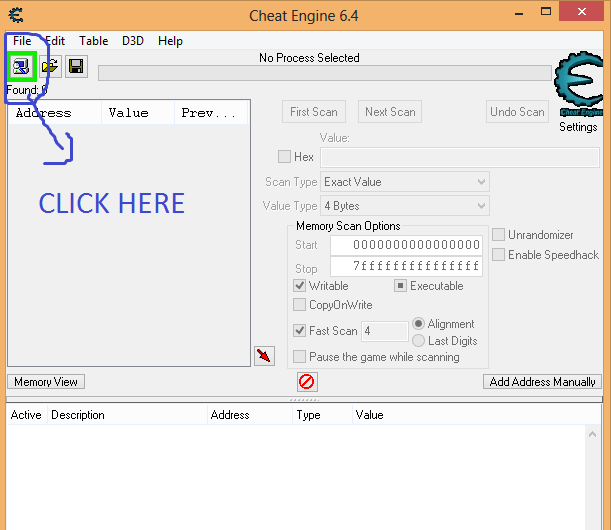Open Settings below the logo
Image resolution: width=611 pixels, height=530 pixels.
click(x=578, y=127)
